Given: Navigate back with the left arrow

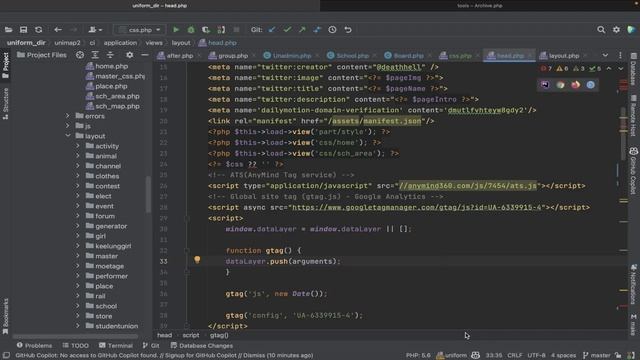Looking at the screenshot, I should (x=58, y=30).
